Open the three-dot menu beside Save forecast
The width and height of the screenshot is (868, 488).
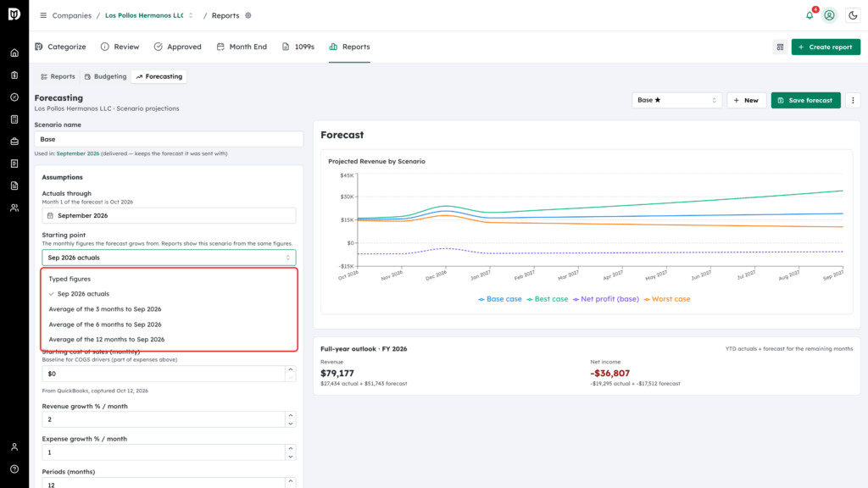point(853,100)
